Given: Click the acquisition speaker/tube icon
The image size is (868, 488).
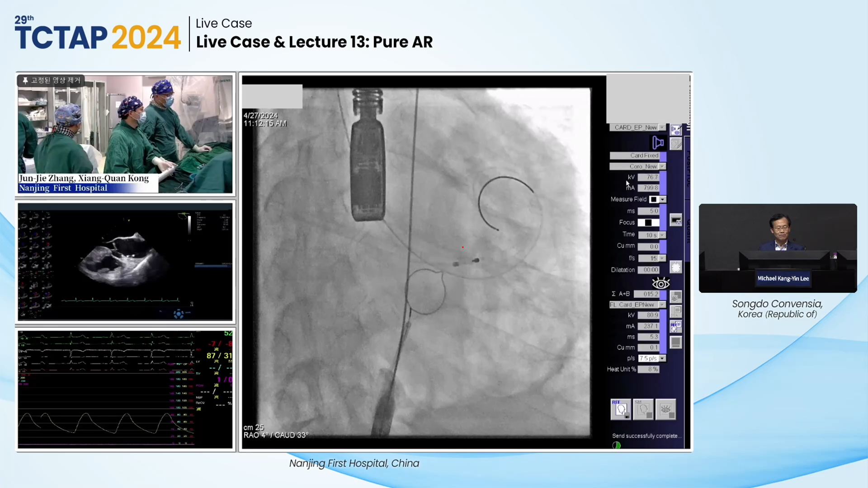Looking at the screenshot, I should [x=658, y=143].
